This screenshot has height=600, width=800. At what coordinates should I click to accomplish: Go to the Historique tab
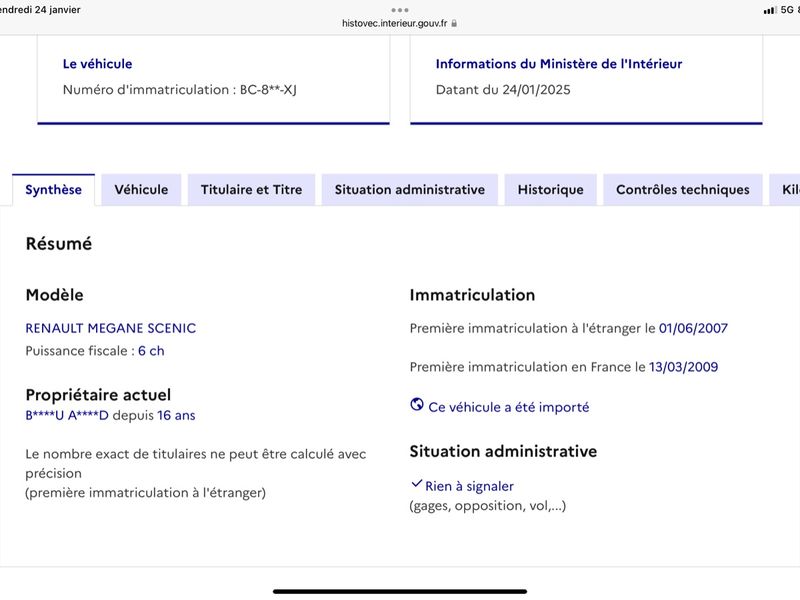551,190
